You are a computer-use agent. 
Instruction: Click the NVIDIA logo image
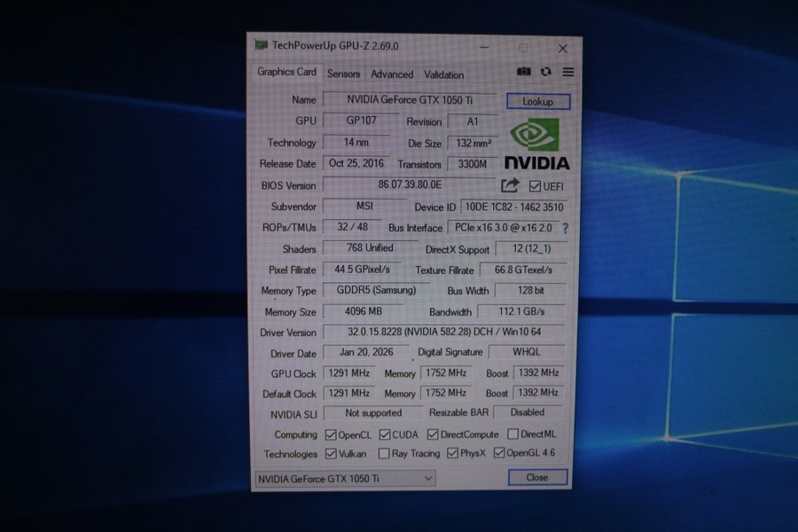point(537,145)
